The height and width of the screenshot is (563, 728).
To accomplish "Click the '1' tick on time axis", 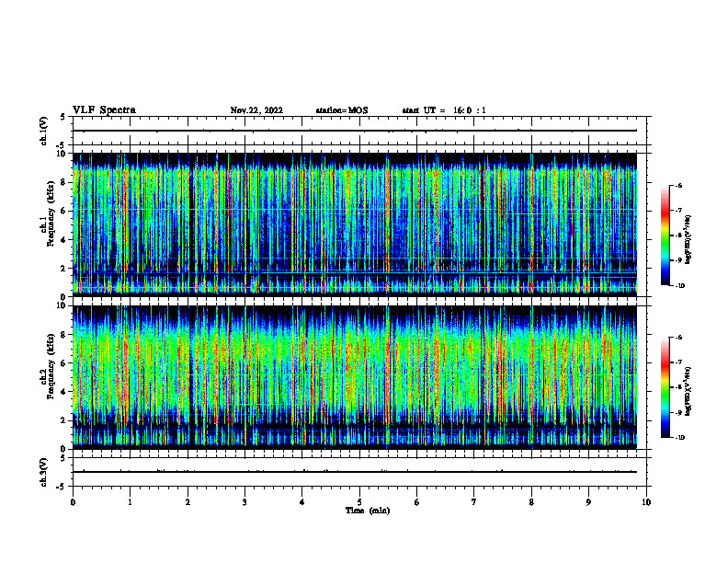I will (x=130, y=502).
